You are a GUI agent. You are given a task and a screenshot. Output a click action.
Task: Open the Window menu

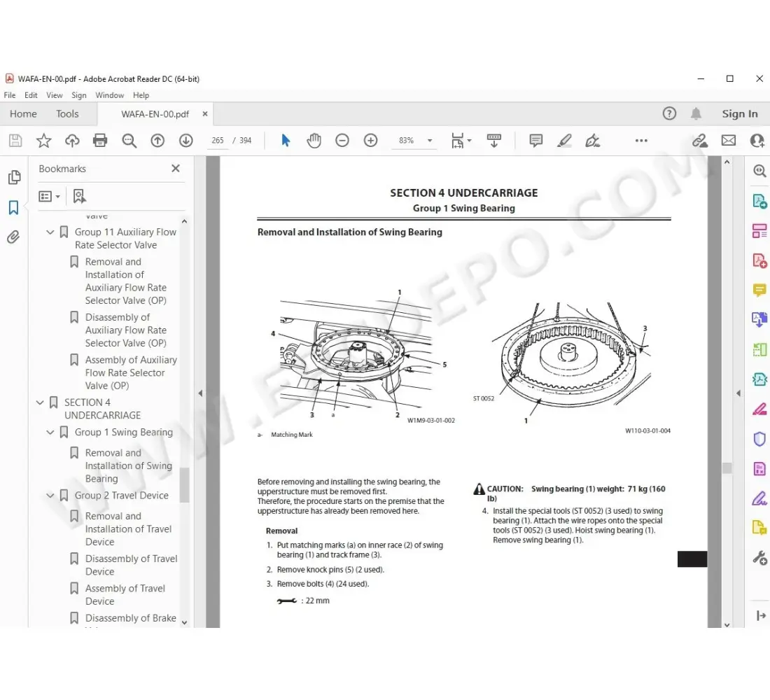[109, 95]
